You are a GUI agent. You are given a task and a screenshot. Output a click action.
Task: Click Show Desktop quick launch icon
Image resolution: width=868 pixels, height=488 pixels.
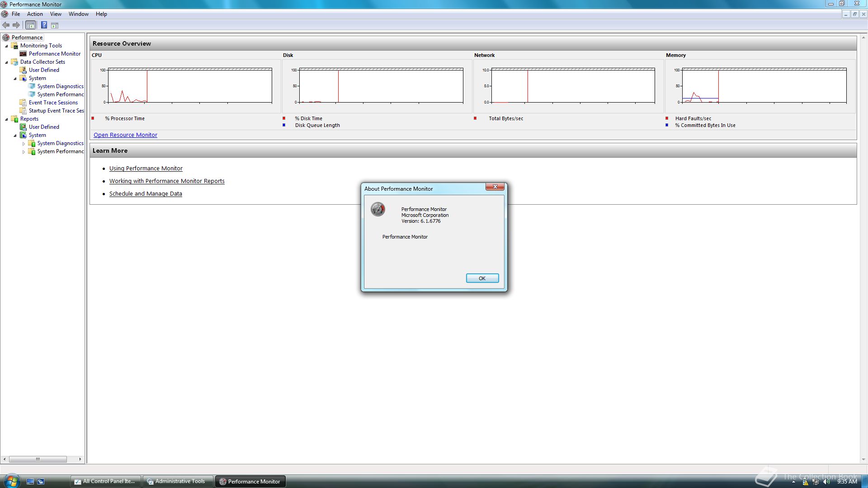point(30,482)
